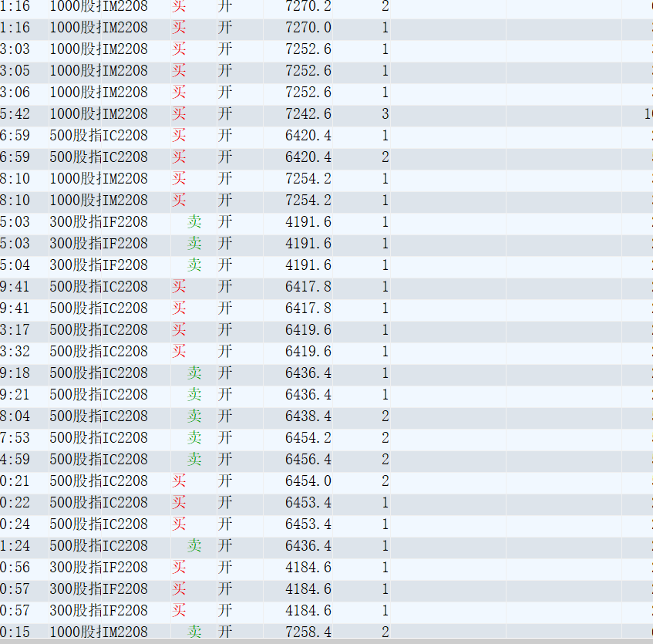The width and height of the screenshot is (653, 644).
Task: Click 300股指IF2208 in the 0:56 row
Action: coord(99,568)
